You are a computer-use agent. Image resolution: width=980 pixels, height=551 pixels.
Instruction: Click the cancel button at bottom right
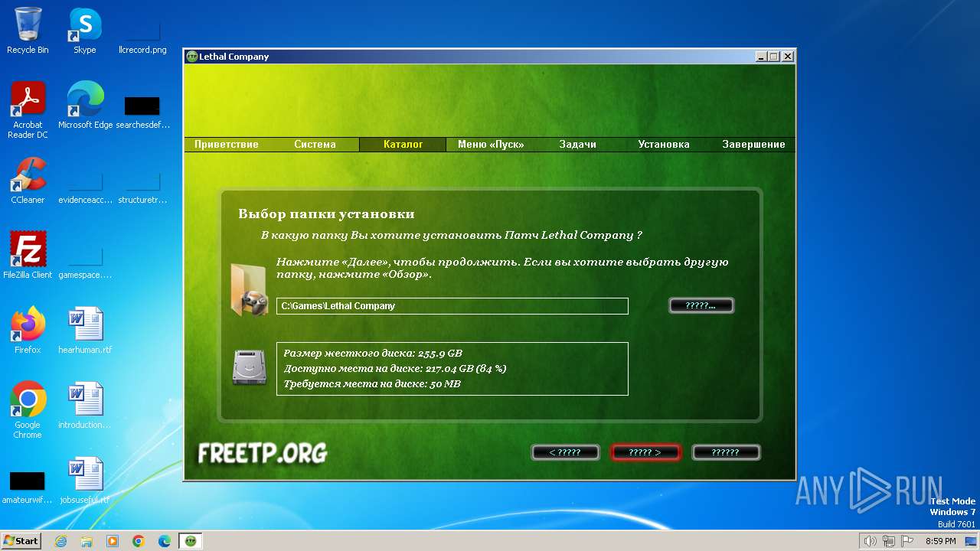[726, 452]
